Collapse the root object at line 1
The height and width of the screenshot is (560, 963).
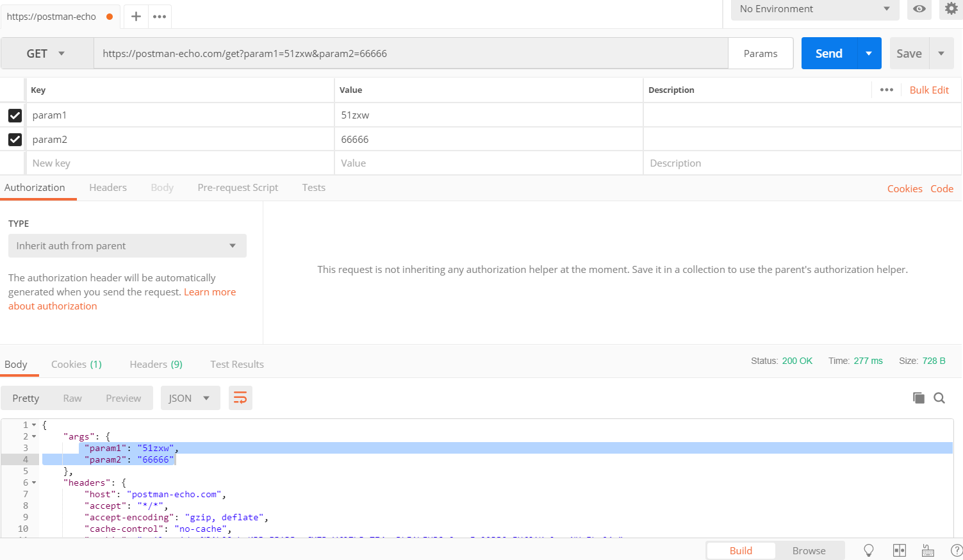tap(34, 425)
